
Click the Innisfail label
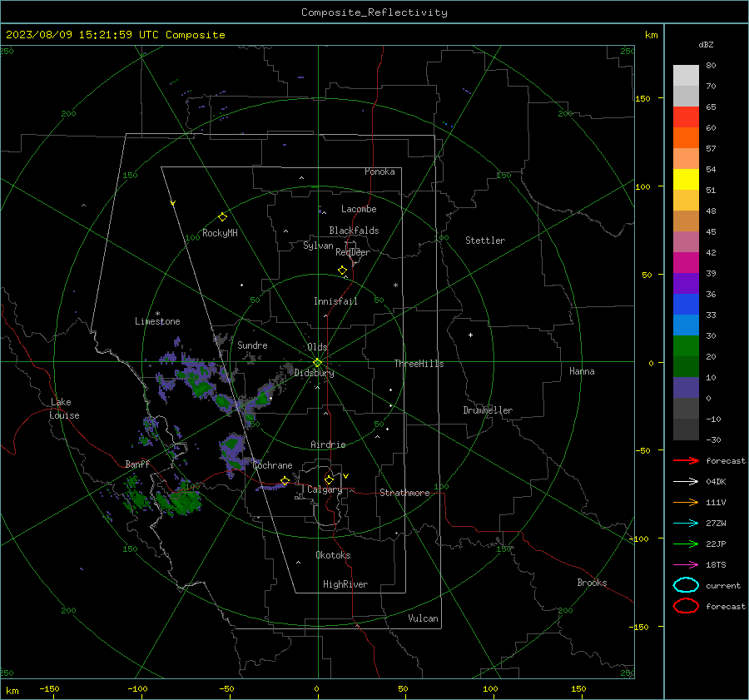(x=335, y=301)
